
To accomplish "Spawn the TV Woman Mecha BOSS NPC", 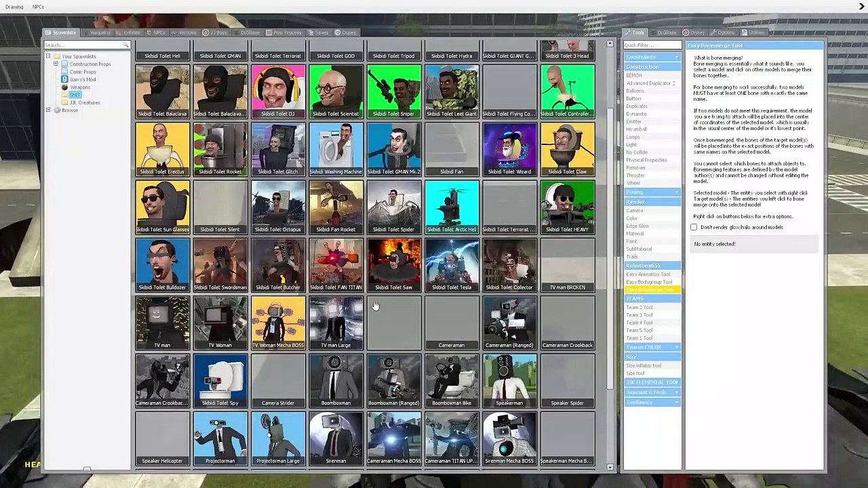I will click(x=278, y=323).
